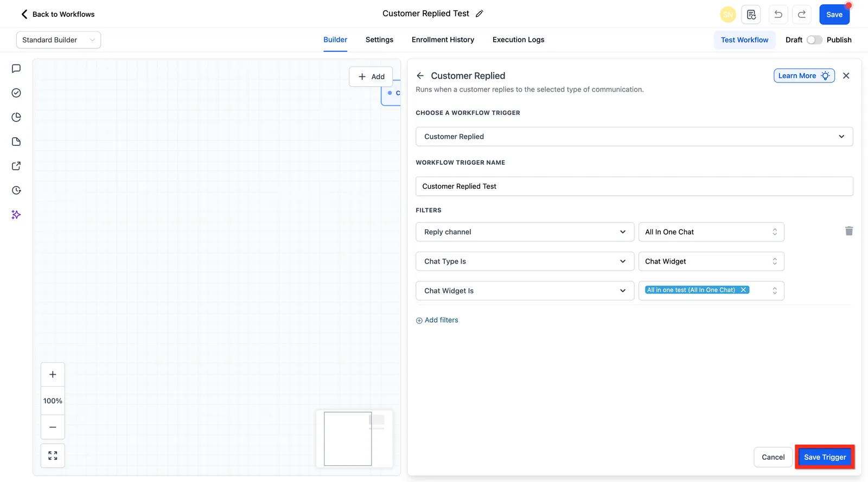
Task: Open the Reply channel filter dropdown
Action: pos(525,232)
